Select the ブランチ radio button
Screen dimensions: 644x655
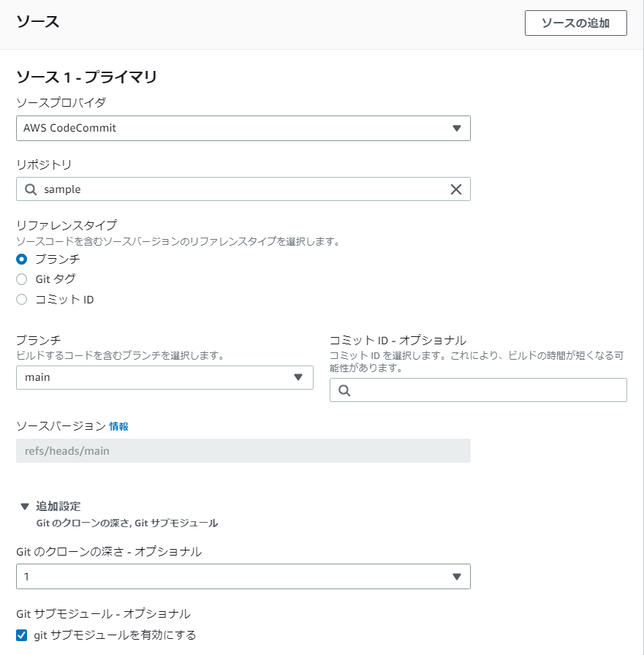click(21, 258)
